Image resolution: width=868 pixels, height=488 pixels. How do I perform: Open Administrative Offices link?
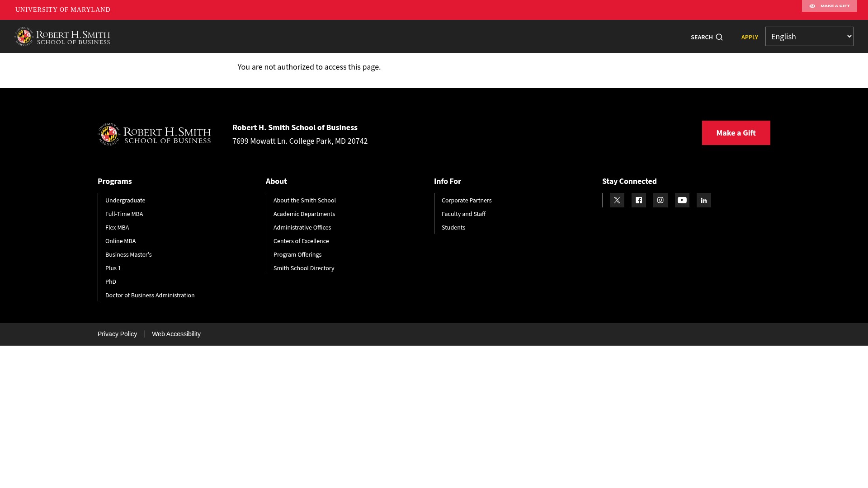coord(302,227)
